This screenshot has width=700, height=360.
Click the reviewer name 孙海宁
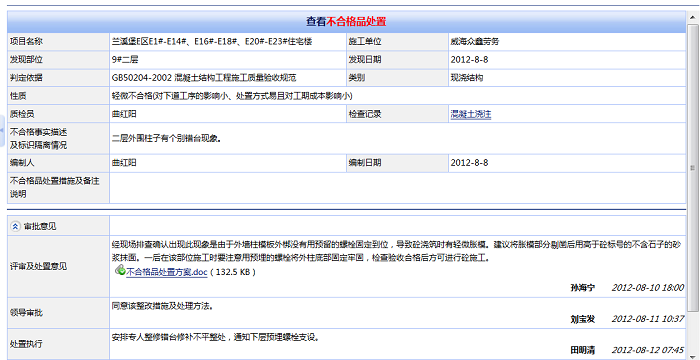pos(583,287)
